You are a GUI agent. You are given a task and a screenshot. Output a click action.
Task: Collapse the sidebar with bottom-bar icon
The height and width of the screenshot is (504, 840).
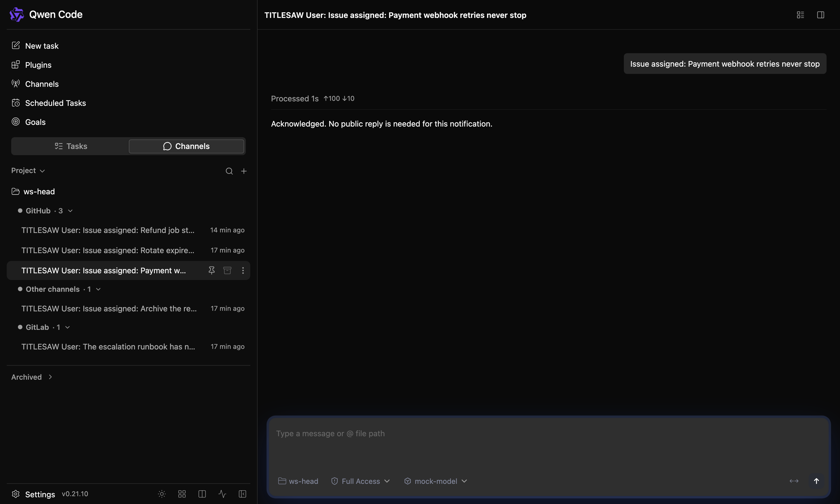(x=242, y=494)
